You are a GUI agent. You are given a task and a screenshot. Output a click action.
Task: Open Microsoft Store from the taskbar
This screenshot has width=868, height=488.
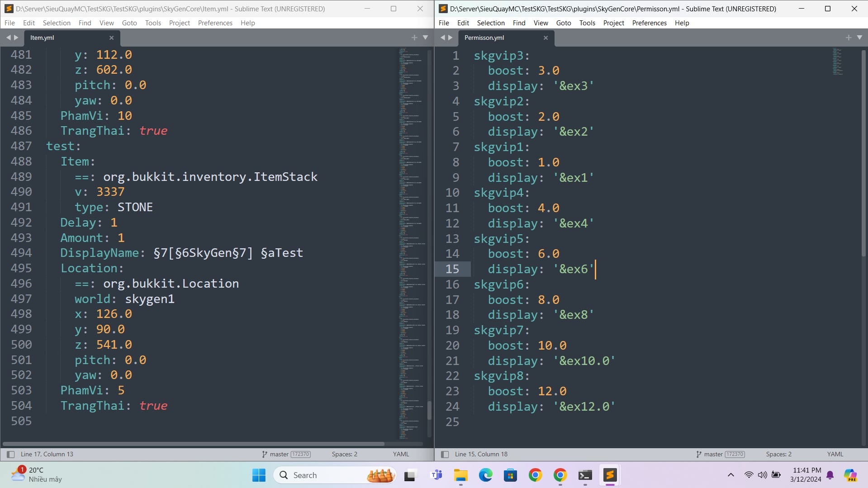(x=510, y=475)
